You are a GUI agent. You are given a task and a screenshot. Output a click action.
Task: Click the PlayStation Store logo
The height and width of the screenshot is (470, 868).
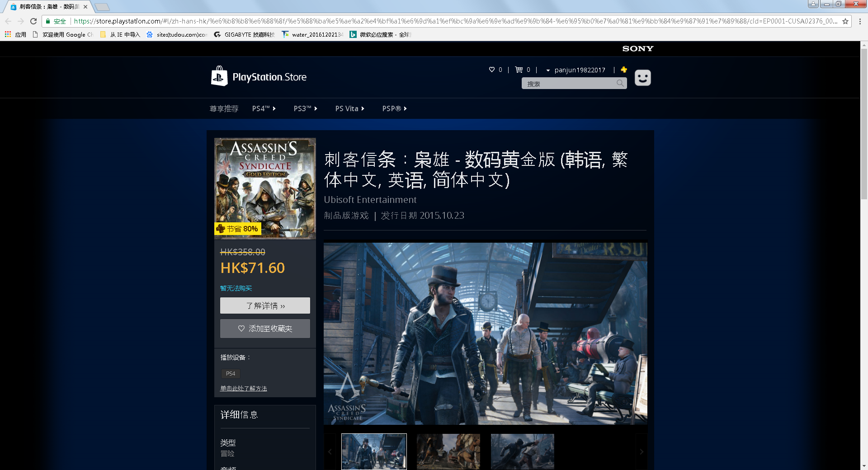click(x=259, y=77)
